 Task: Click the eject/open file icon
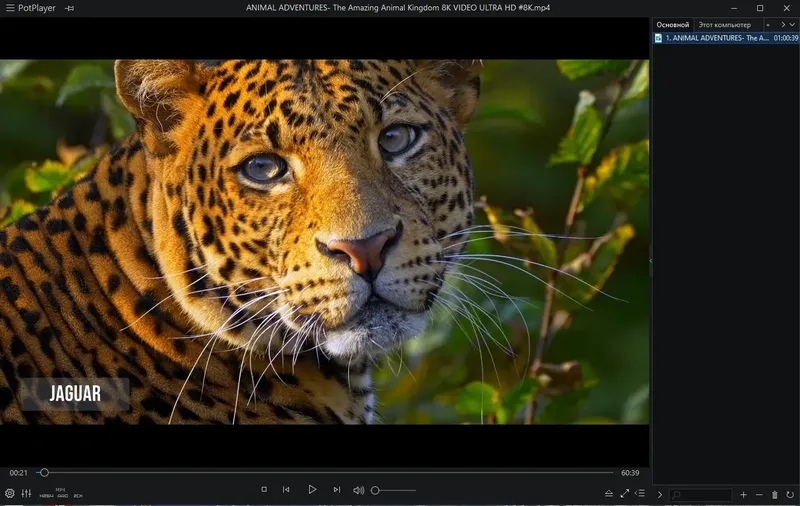pyautogui.click(x=609, y=494)
